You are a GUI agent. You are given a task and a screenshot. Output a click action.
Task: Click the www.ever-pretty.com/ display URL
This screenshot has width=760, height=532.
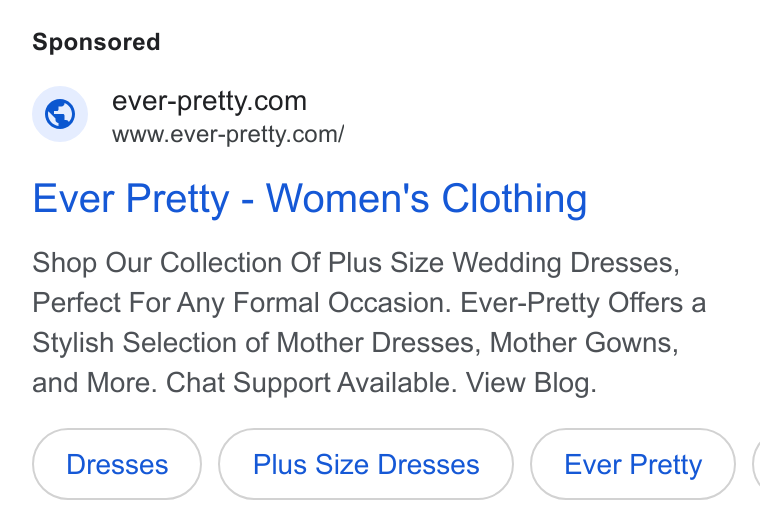pos(228,134)
